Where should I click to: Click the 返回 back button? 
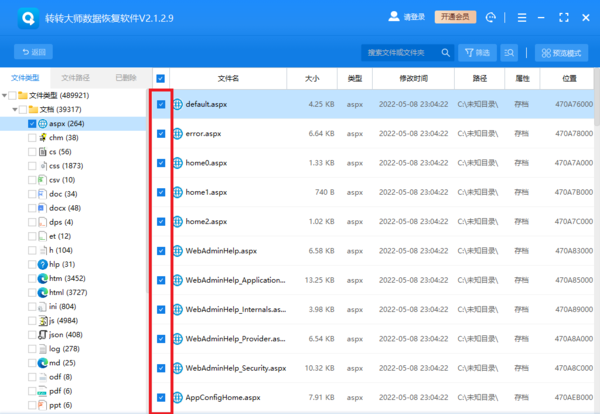pyautogui.click(x=33, y=52)
